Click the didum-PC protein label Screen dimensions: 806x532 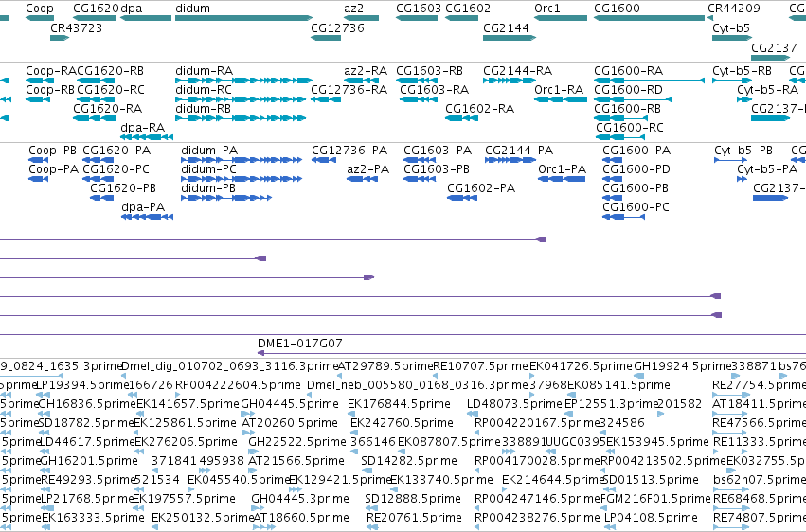[208, 169]
